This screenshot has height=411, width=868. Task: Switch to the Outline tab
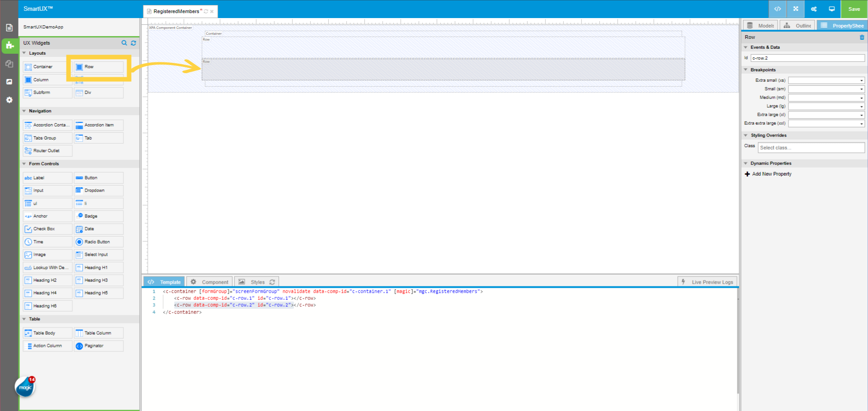pos(797,25)
